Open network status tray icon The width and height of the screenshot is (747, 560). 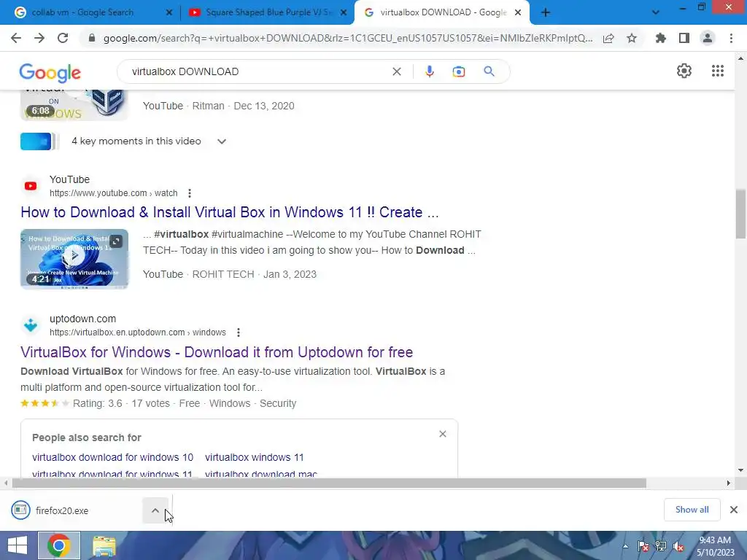tap(661, 547)
